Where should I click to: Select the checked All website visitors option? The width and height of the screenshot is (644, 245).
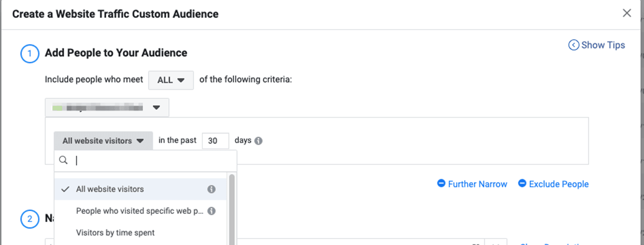click(x=110, y=189)
